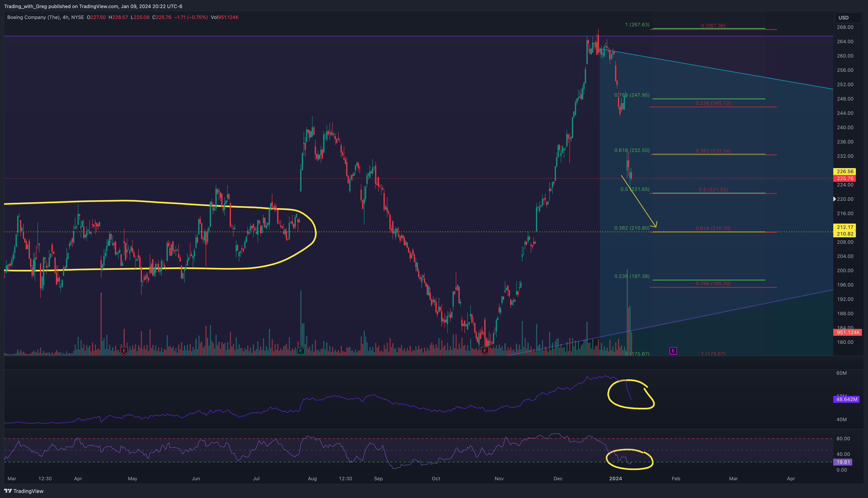Viewport: 868px width, 498px height.
Task: Click the red 951.124K volume tag
Action: [x=847, y=333]
